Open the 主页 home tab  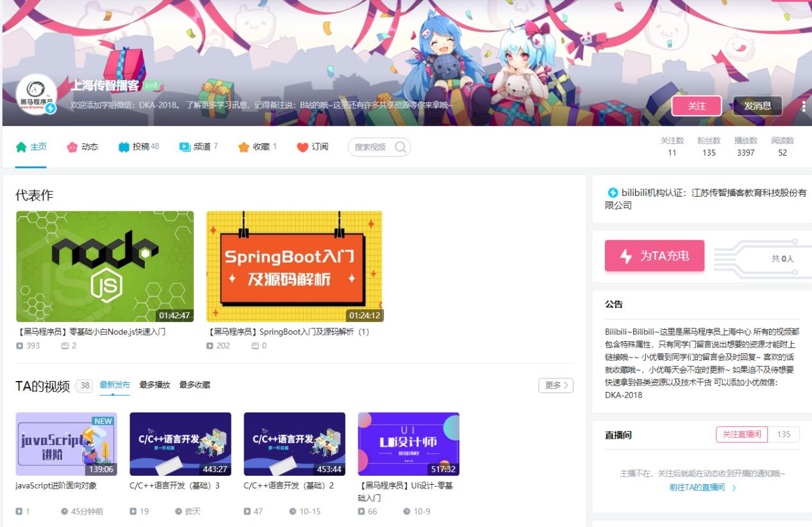31,147
